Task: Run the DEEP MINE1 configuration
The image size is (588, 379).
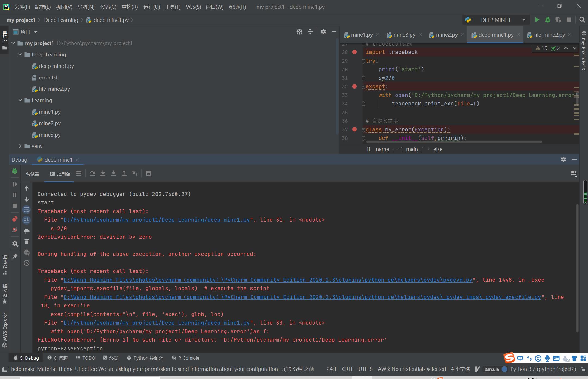Action: (x=537, y=20)
